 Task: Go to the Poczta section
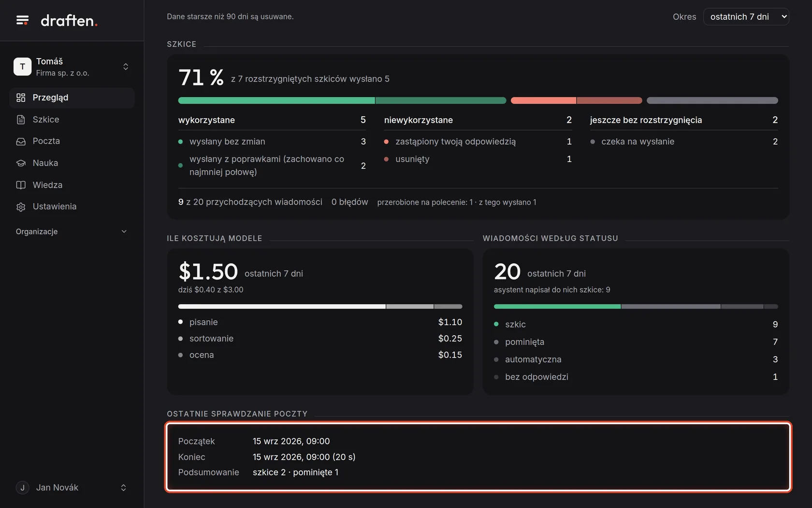coord(72,141)
